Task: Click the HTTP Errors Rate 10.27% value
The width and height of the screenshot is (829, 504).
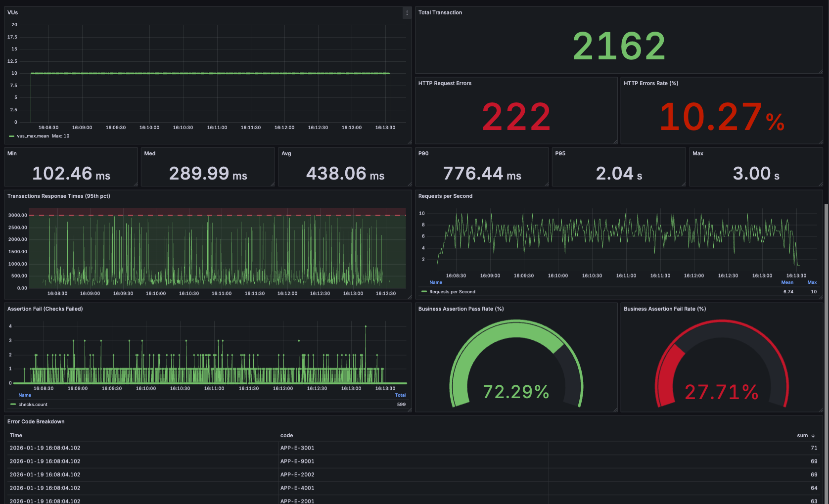Action: point(722,117)
